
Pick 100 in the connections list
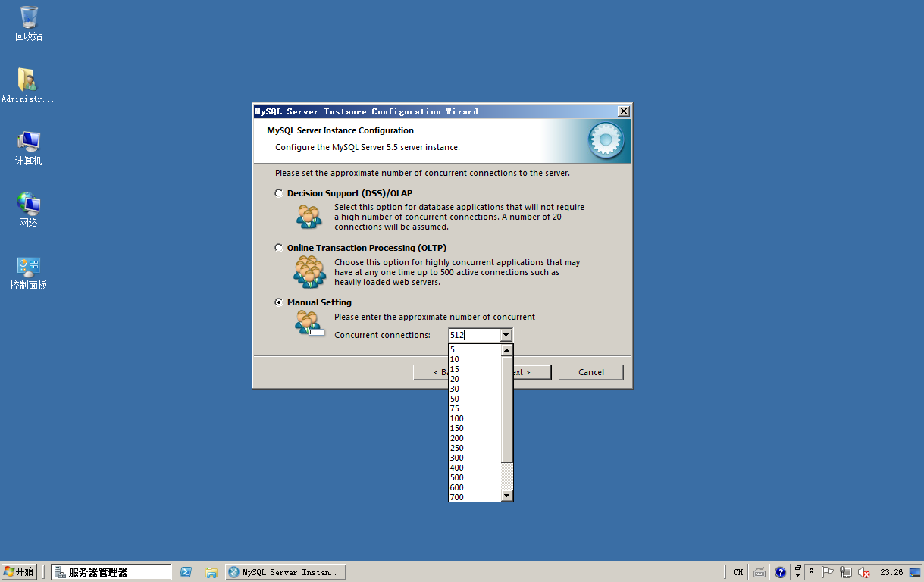click(x=475, y=418)
